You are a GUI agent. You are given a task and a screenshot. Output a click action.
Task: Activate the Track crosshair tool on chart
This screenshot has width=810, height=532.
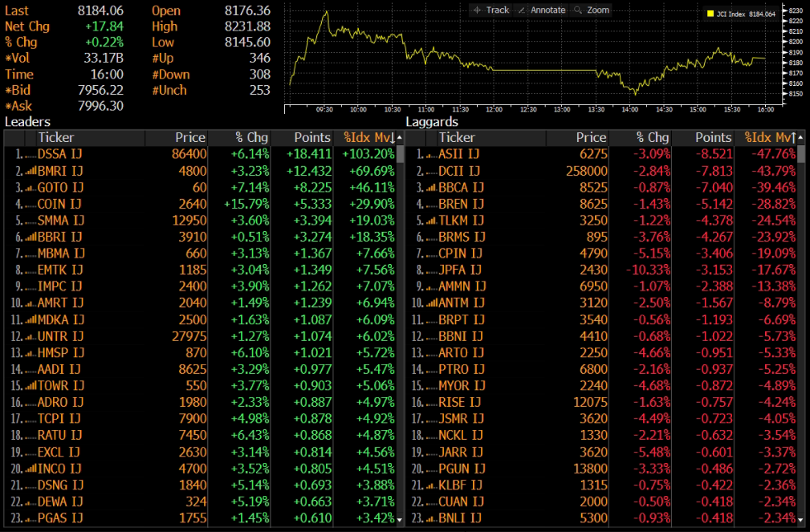click(491, 10)
